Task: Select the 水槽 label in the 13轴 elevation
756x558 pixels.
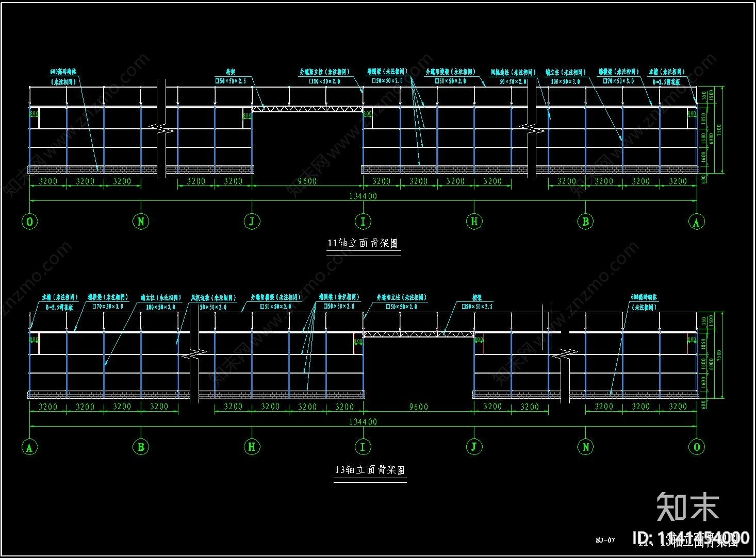Action: click(60, 297)
